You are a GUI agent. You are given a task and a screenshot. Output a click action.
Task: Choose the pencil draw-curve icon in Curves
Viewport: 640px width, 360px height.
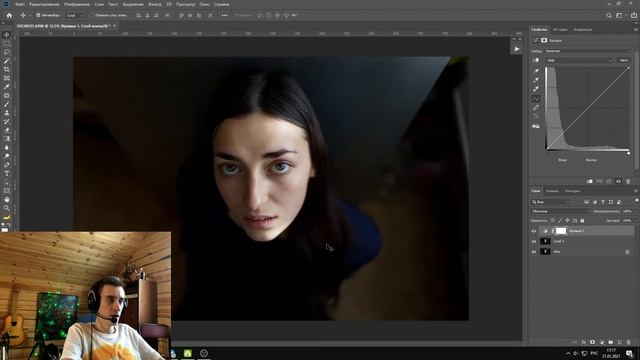click(536, 108)
